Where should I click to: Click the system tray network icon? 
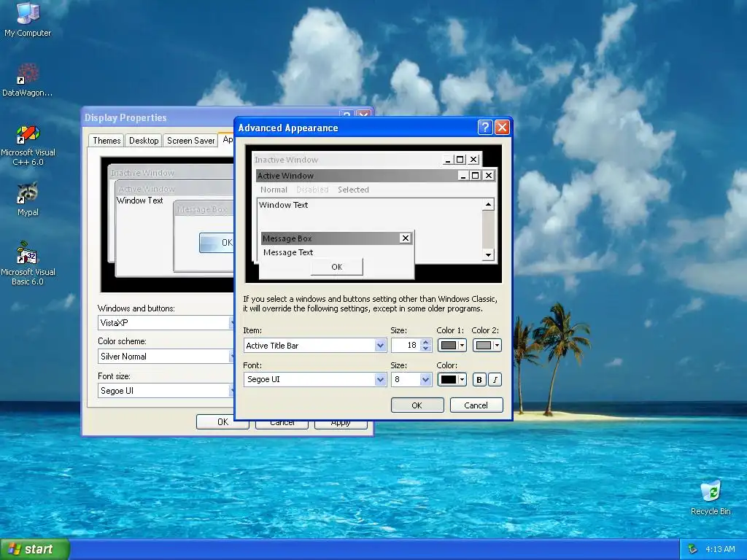point(693,549)
